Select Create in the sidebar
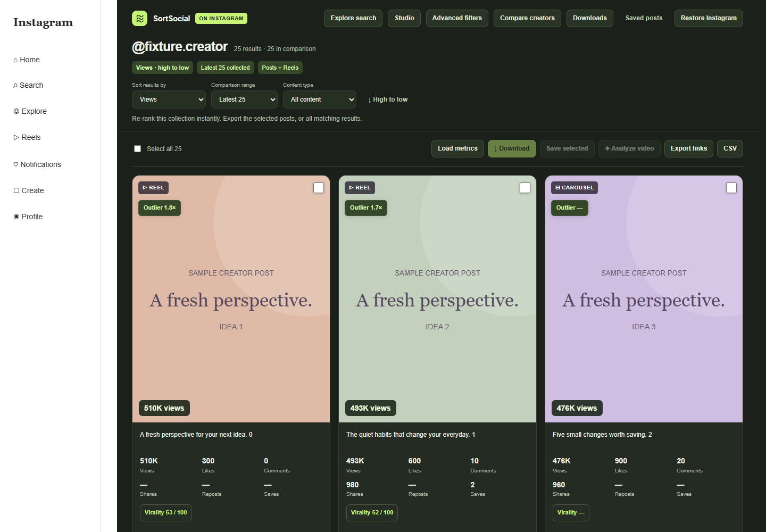766x532 pixels. coord(29,190)
